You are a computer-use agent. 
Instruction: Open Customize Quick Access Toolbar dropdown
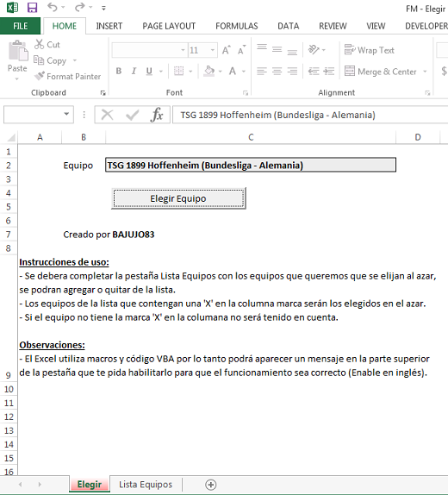click(103, 9)
